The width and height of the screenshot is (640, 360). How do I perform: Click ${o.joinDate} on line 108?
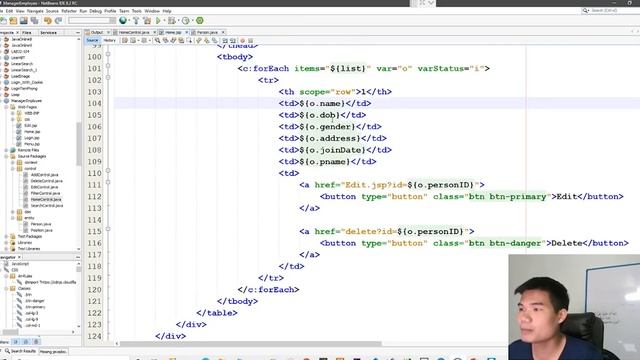coord(333,150)
